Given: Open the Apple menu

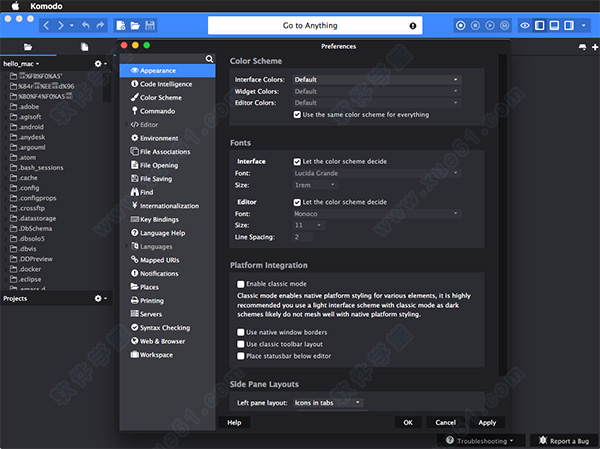Looking at the screenshot, I should pos(15,6).
